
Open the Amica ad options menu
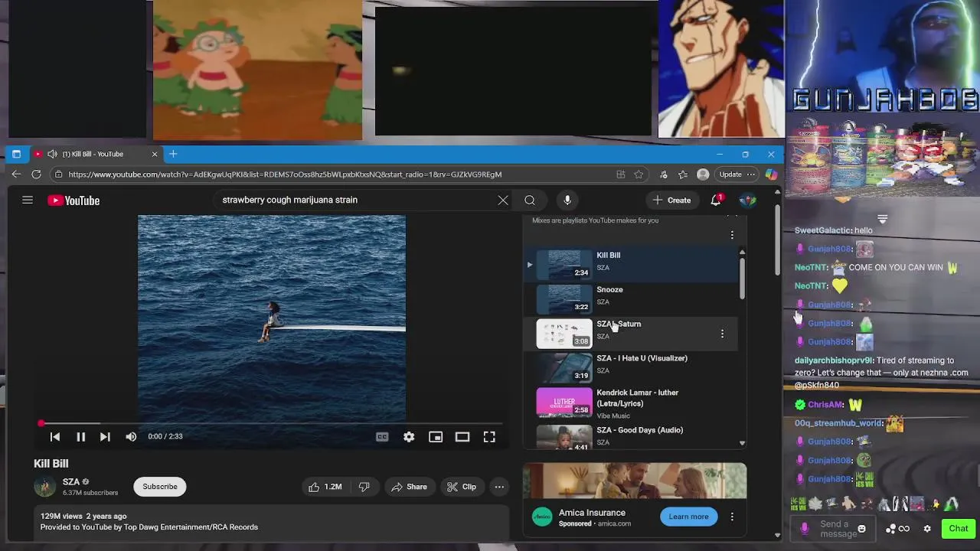(732, 517)
